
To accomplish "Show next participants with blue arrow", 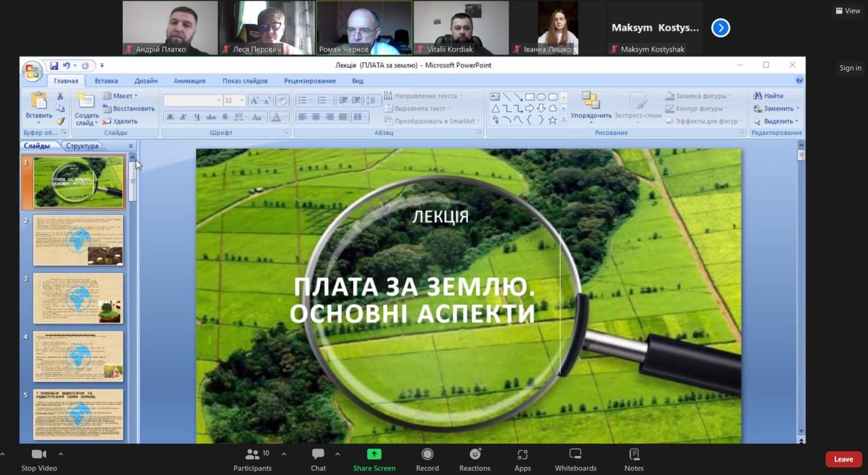I will (x=720, y=28).
